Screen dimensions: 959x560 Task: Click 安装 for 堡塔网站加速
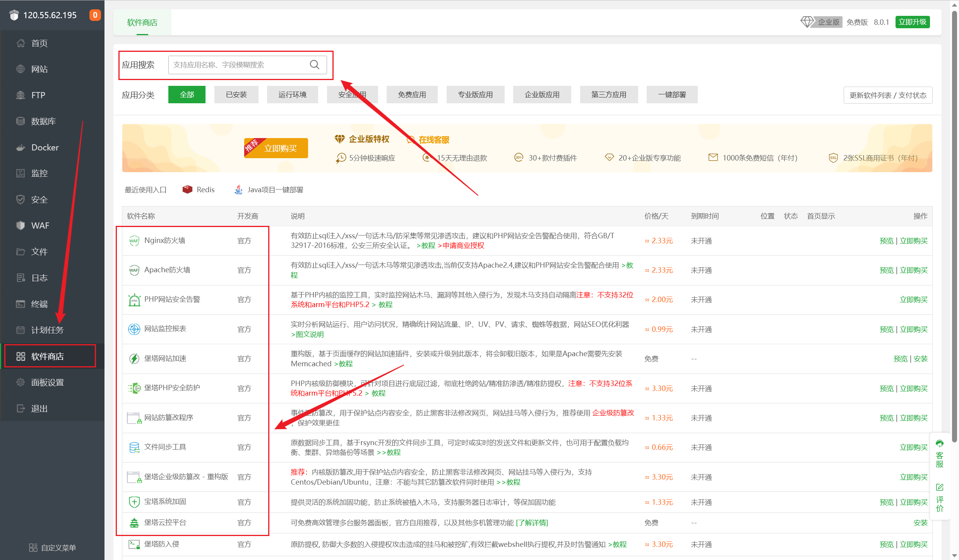921,359
